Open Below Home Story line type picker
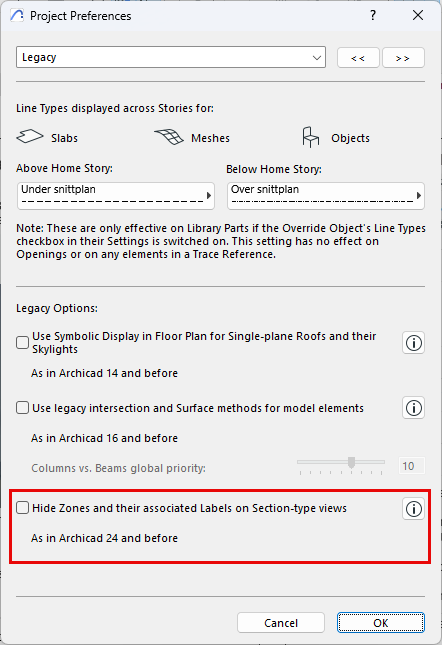442x645 pixels. [326, 196]
